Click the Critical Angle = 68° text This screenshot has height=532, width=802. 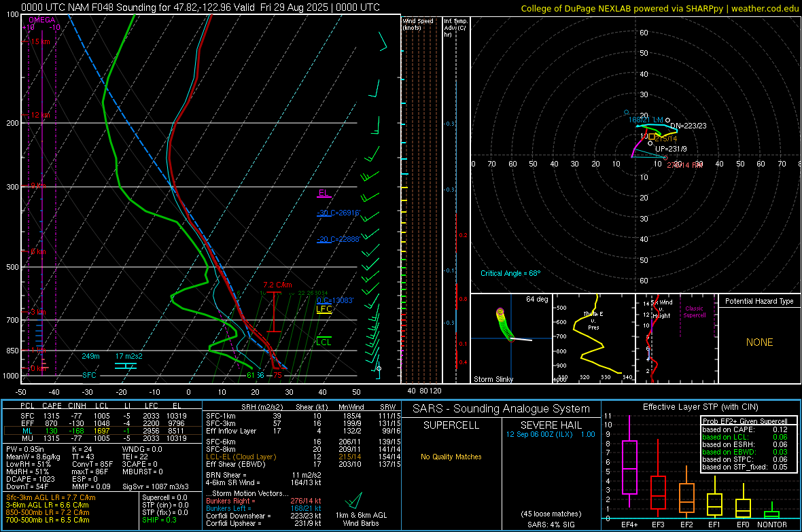pyautogui.click(x=510, y=273)
